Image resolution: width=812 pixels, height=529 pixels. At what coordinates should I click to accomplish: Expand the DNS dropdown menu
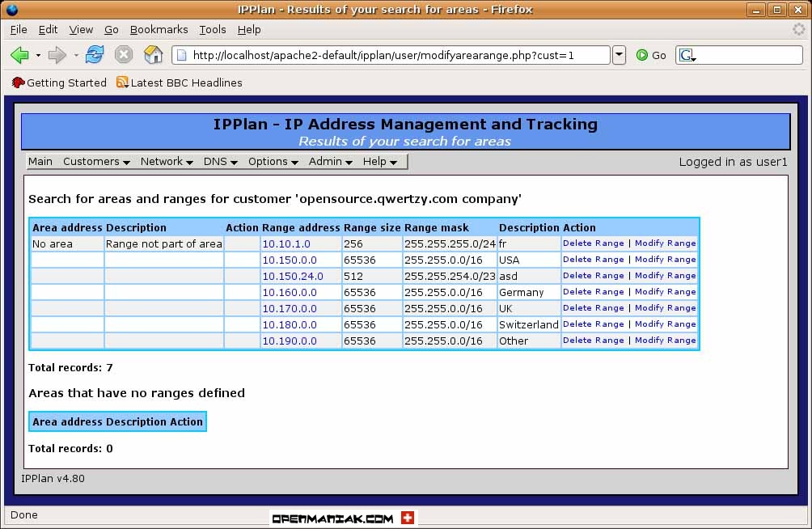coord(221,162)
